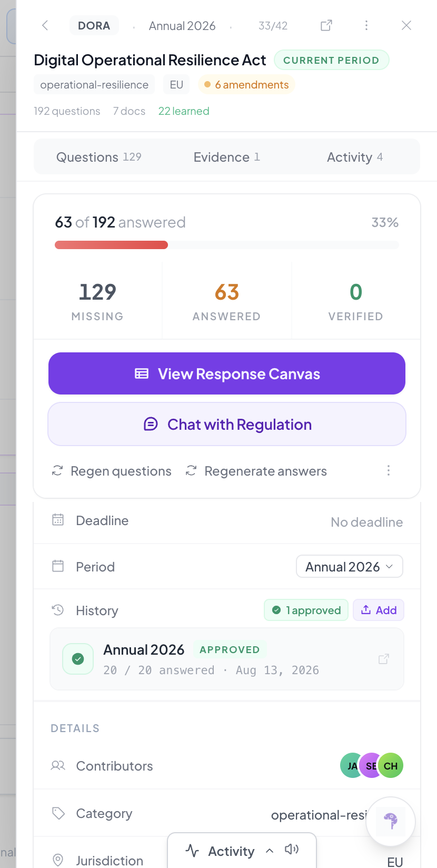The image size is (437, 868).
Task: Open the Annual 2026 period dropdown
Action: (350, 566)
